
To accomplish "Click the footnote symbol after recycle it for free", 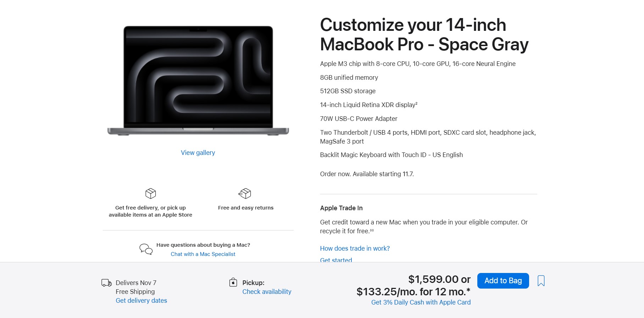I will pos(372,230).
